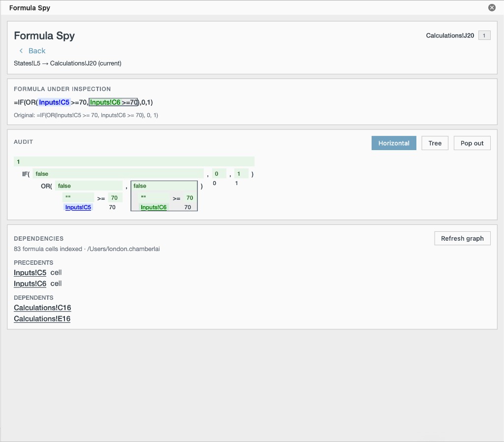The width and height of the screenshot is (504, 442).
Task: Click the Calculations!J20 cell label
Action: (x=450, y=35)
